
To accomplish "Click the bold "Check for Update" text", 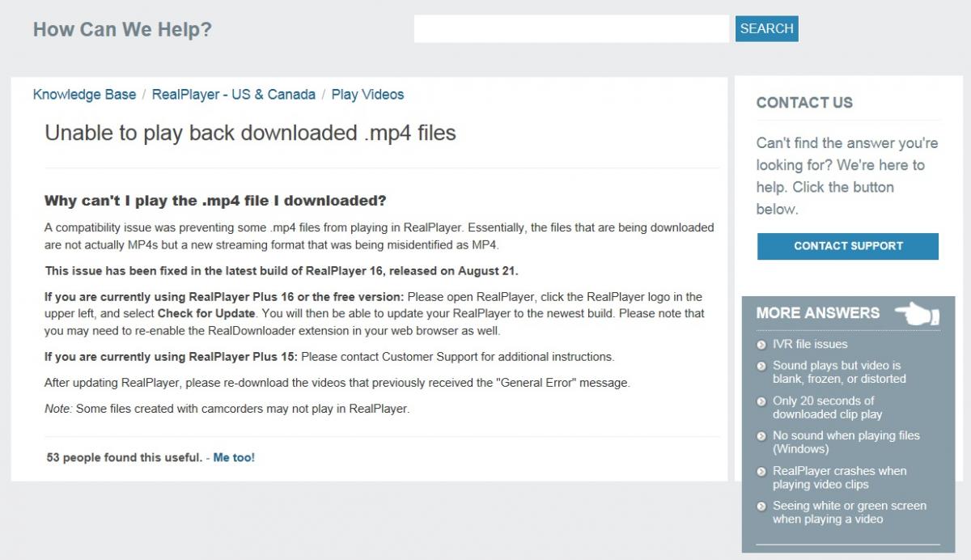I will point(206,313).
